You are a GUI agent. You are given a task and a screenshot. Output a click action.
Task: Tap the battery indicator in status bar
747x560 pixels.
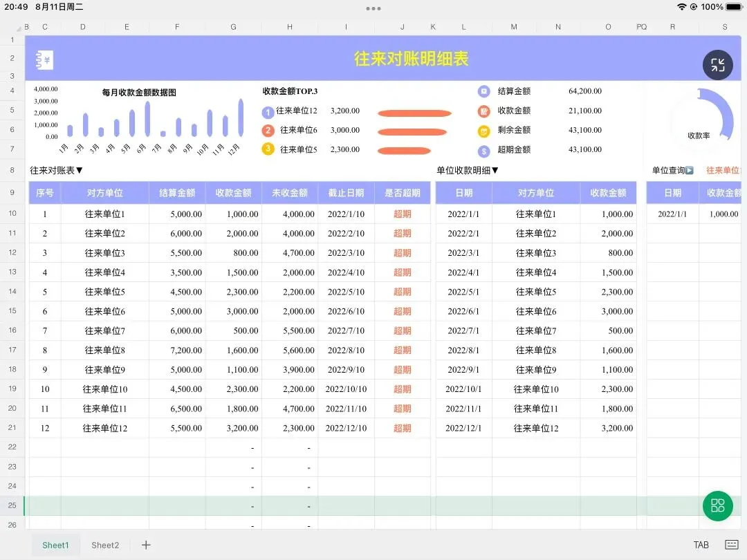[x=734, y=7]
